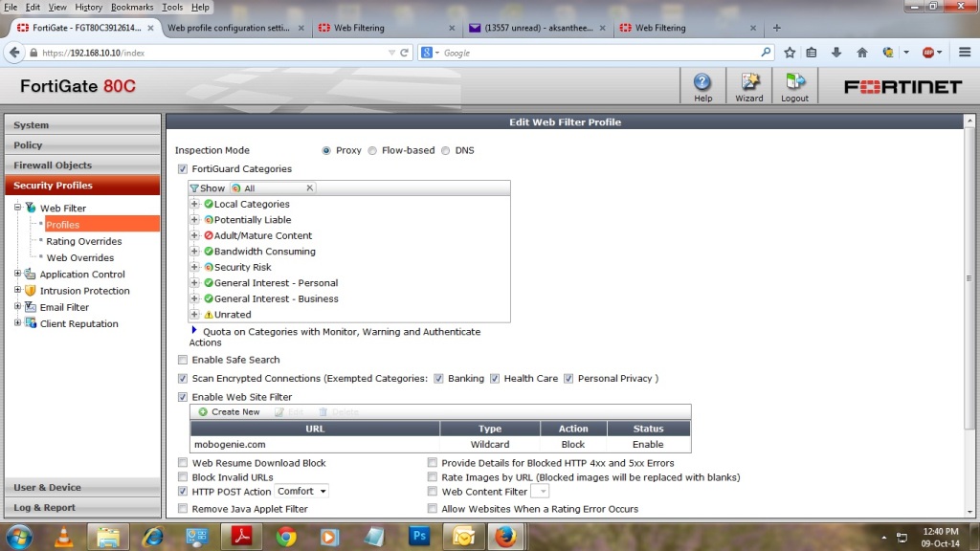
Task: Uncheck Personal Privacy exempted category
Action: point(568,378)
